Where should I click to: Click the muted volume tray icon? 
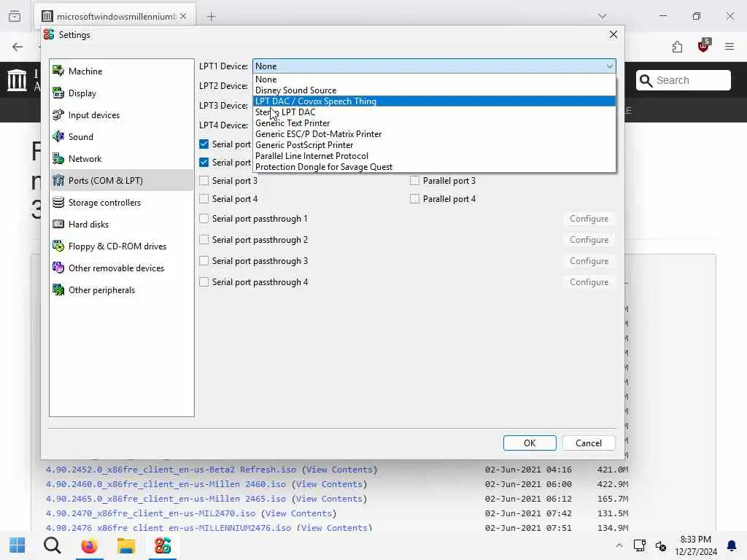point(661,545)
